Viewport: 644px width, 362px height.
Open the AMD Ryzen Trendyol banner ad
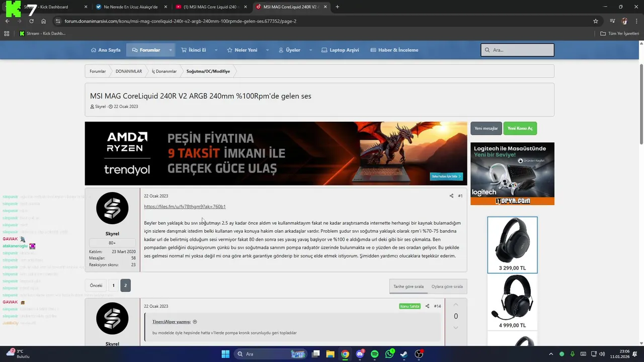[276, 153]
